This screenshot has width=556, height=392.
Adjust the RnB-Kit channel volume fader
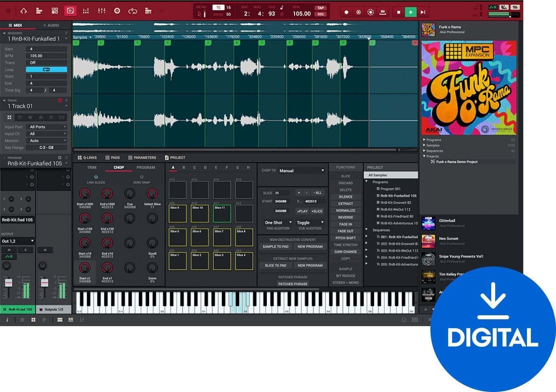(x=9, y=282)
